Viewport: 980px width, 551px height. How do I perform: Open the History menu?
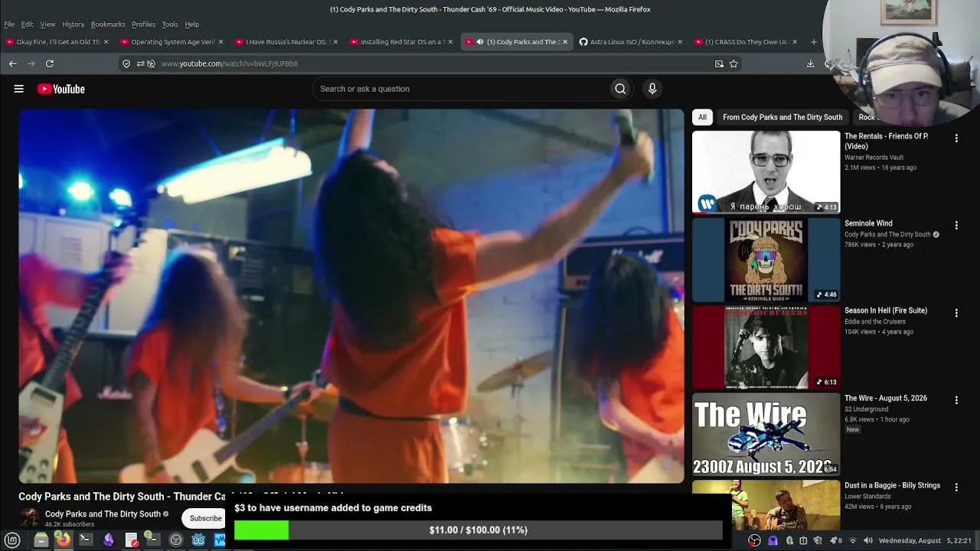point(73,24)
